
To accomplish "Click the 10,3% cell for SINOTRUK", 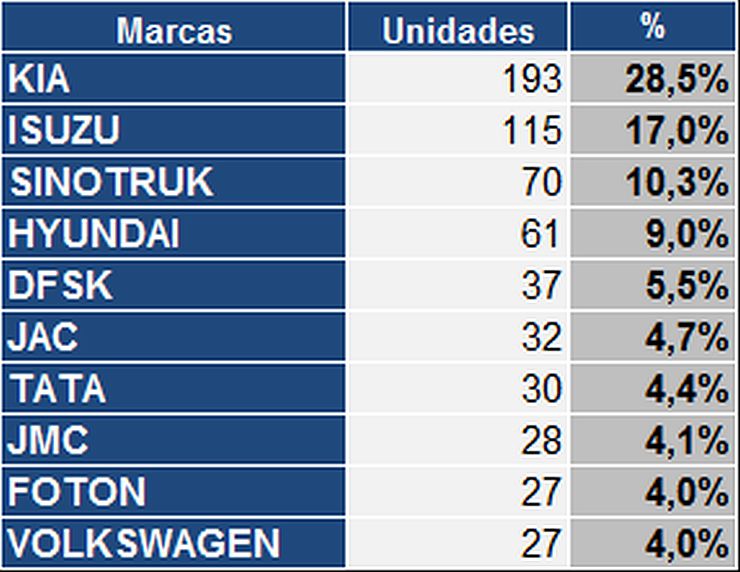I will [653, 182].
